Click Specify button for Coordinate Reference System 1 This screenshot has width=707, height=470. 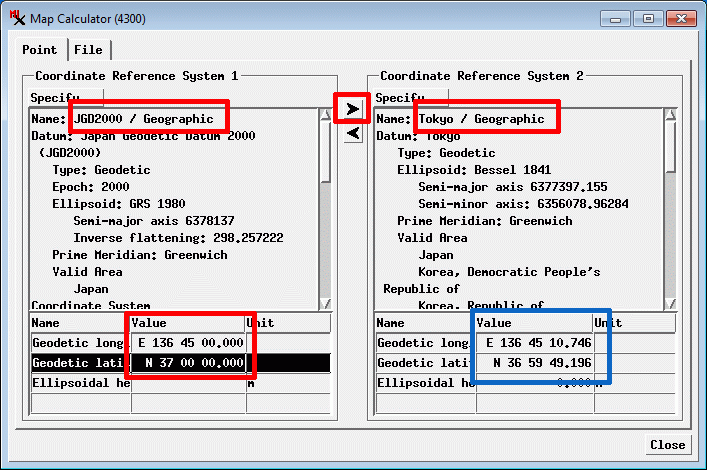pos(66,98)
